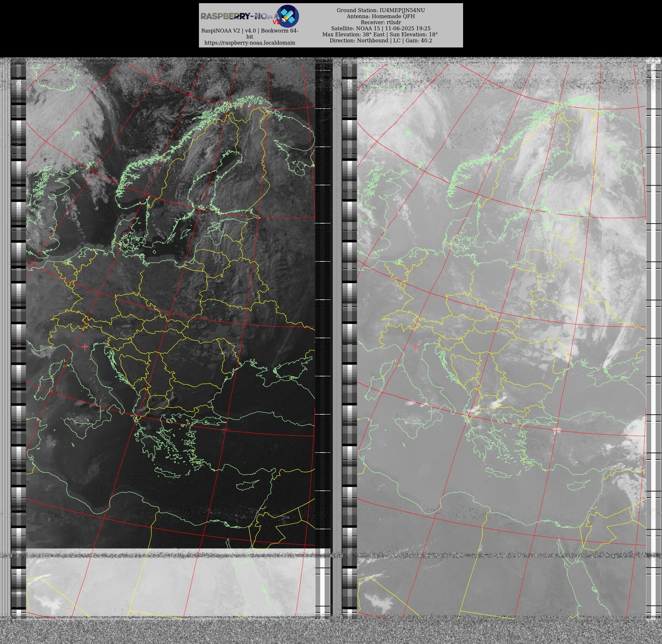
Task: Click the red cross marker on left image
Action: click(85, 346)
